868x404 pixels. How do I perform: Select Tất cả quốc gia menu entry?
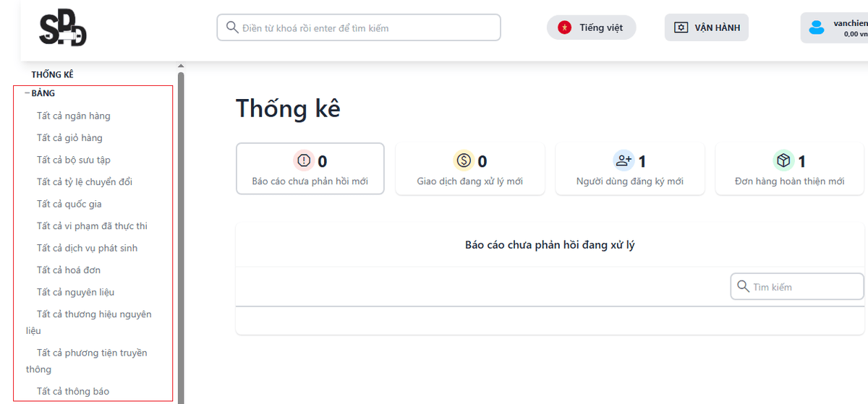pos(71,204)
